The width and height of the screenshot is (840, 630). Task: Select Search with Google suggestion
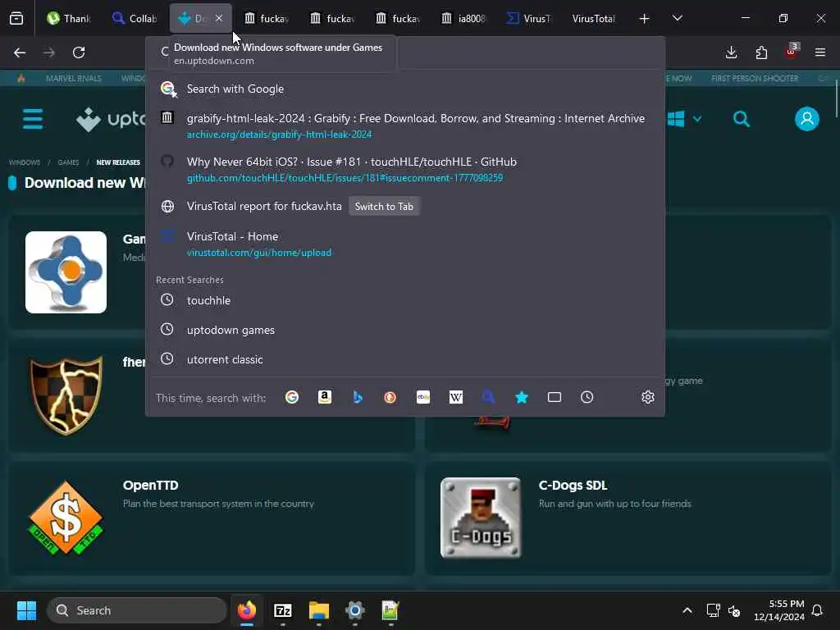(405, 89)
